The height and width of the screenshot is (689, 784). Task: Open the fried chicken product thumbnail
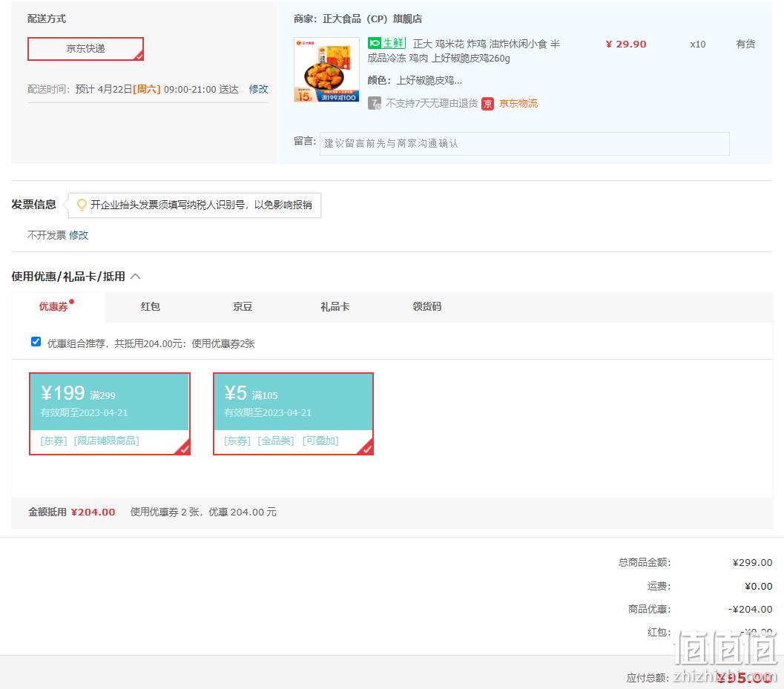(x=326, y=70)
